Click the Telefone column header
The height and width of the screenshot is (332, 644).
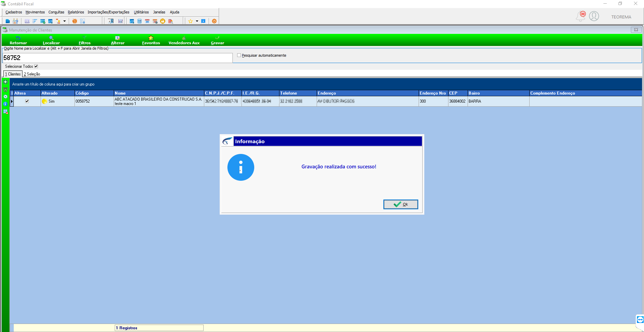298,93
